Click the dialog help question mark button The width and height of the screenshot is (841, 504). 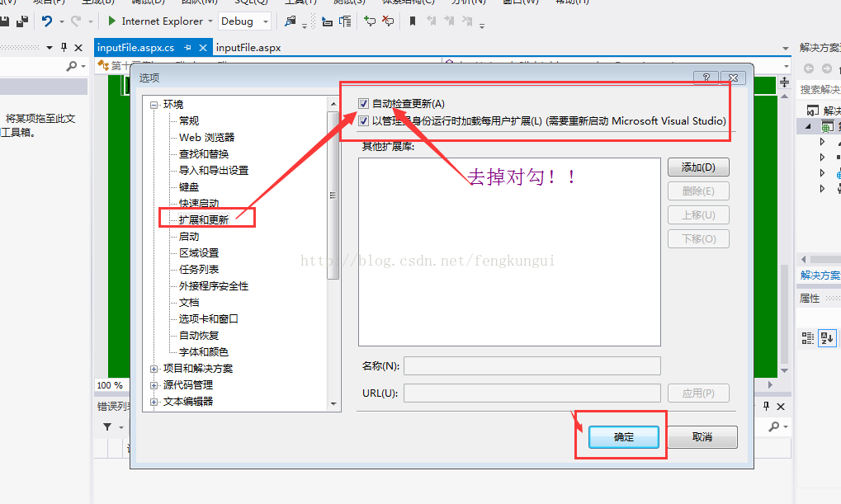[706, 78]
